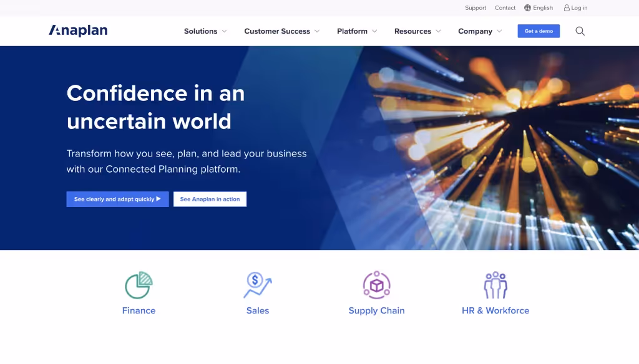639x364 pixels.
Task: Click the Log in link
Action: tap(579, 7)
